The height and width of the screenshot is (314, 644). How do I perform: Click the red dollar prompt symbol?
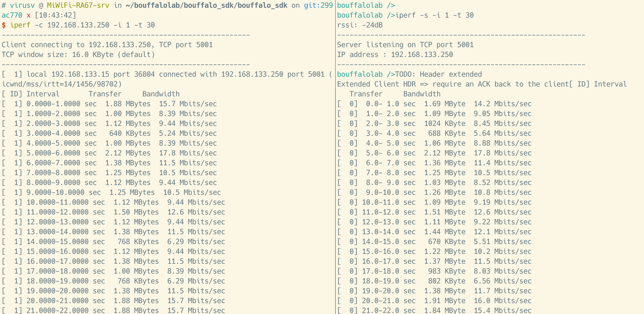(x=4, y=25)
